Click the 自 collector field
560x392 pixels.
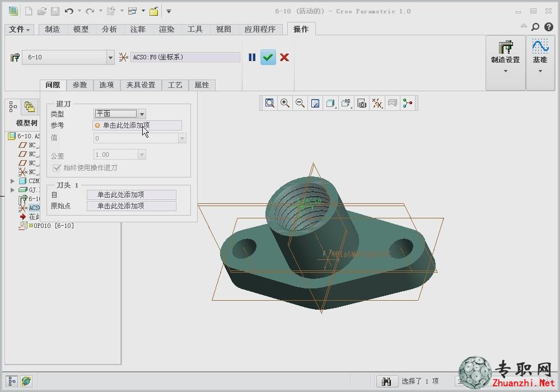point(132,194)
